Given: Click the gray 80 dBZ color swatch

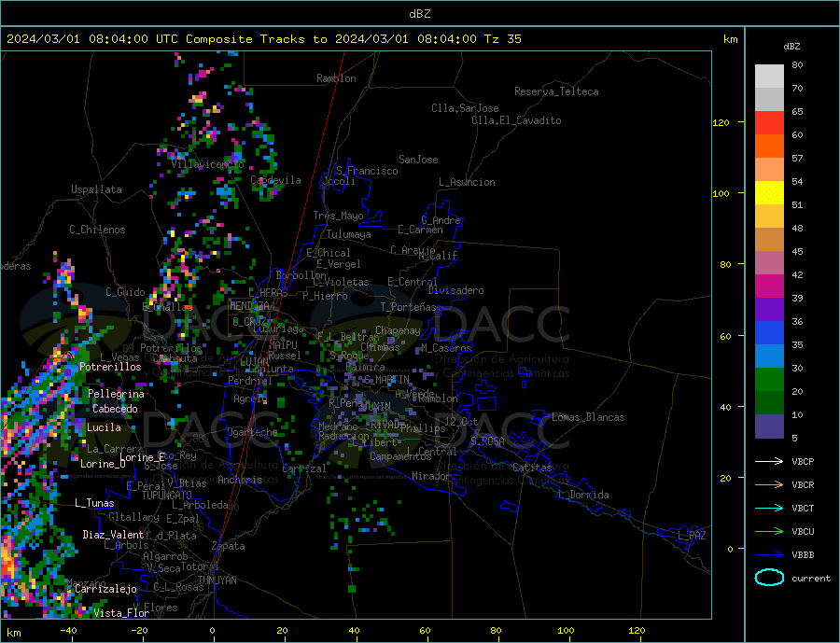Looking at the screenshot, I should (769, 77).
